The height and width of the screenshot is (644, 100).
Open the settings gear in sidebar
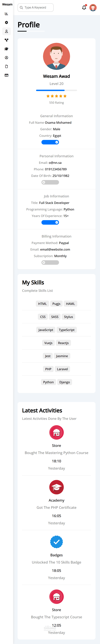pyautogui.click(x=7, y=23)
